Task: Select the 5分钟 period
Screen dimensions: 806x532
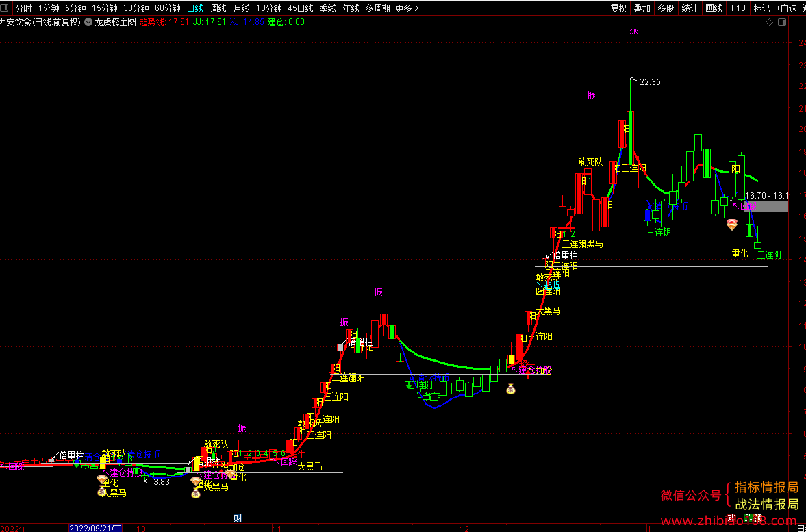Action: [75, 8]
